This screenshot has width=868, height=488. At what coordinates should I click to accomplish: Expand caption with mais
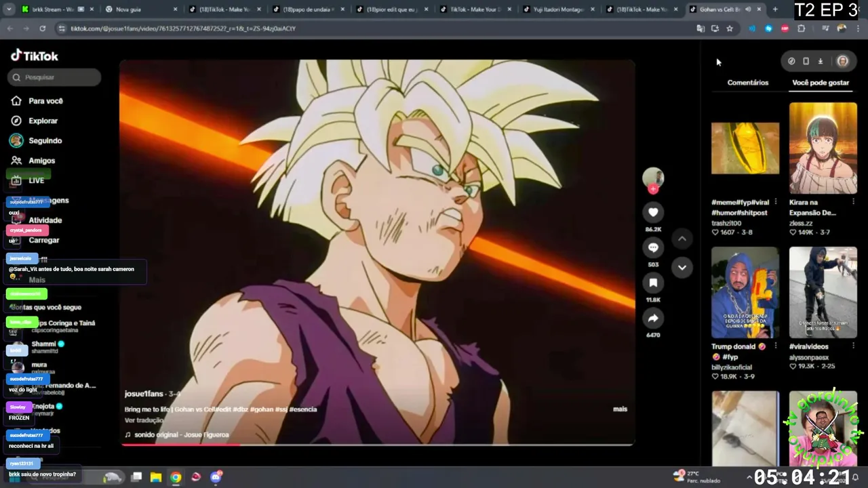[620, 409]
